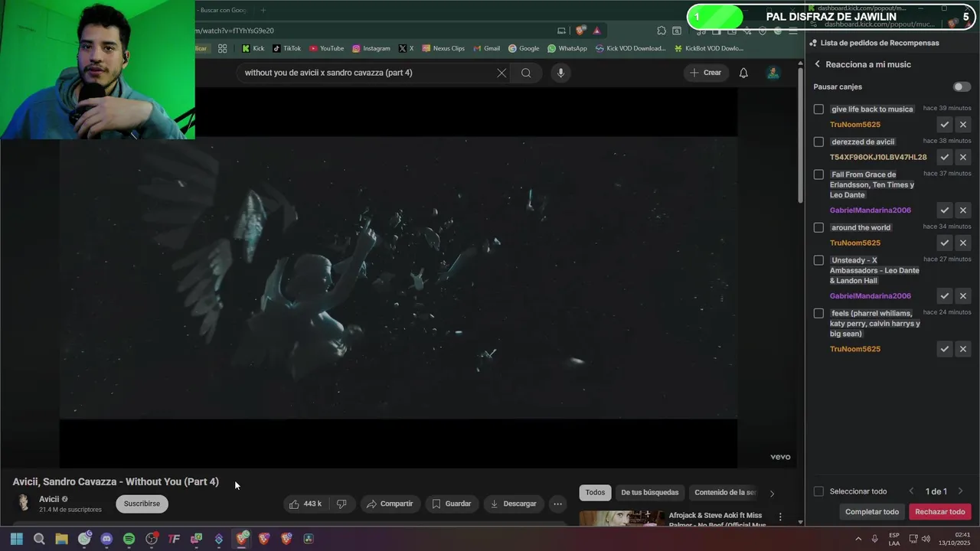Open YouTube account avatar menu
Image resolution: width=980 pixels, height=551 pixels.
(773, 73)
